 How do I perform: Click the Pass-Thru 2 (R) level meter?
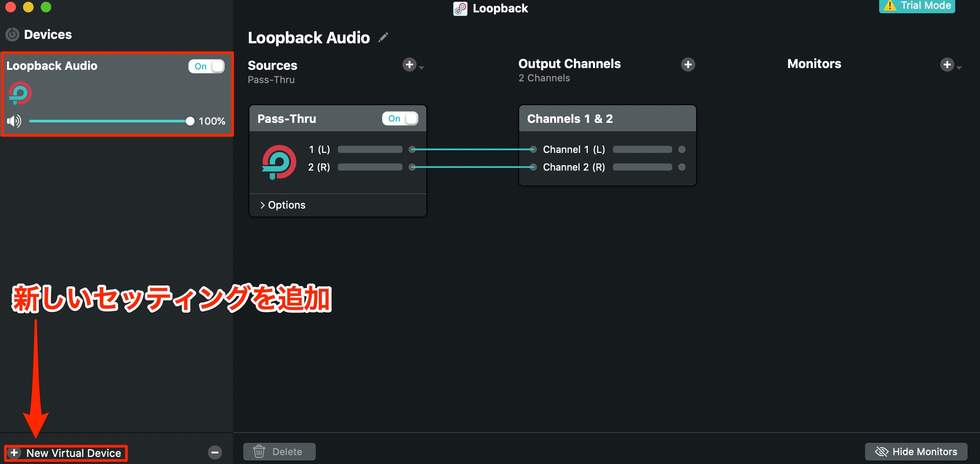(370, 167)
